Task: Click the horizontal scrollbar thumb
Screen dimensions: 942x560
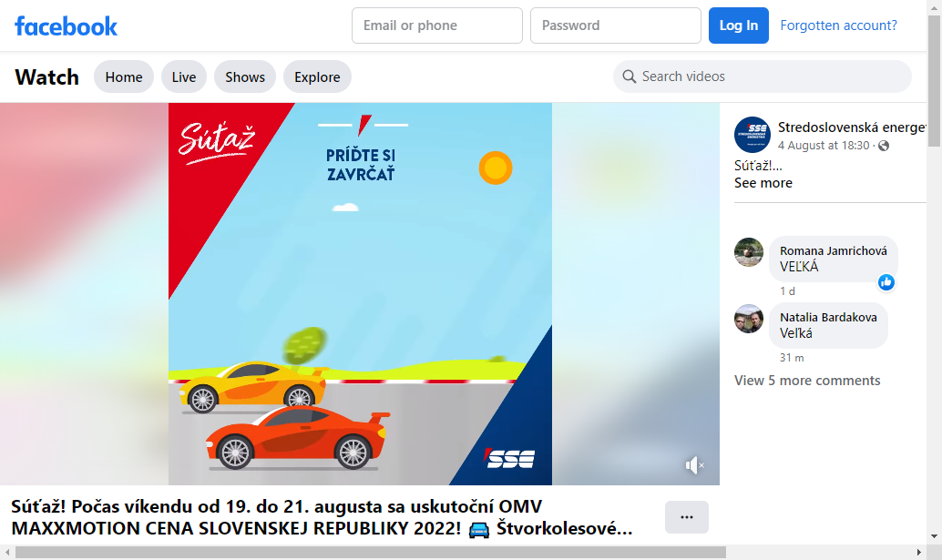Action: [x=371, y=552]
